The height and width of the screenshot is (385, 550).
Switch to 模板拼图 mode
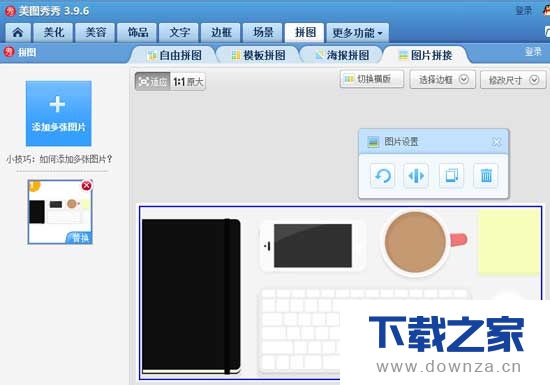pyautogui.click(x=258, y=55)
